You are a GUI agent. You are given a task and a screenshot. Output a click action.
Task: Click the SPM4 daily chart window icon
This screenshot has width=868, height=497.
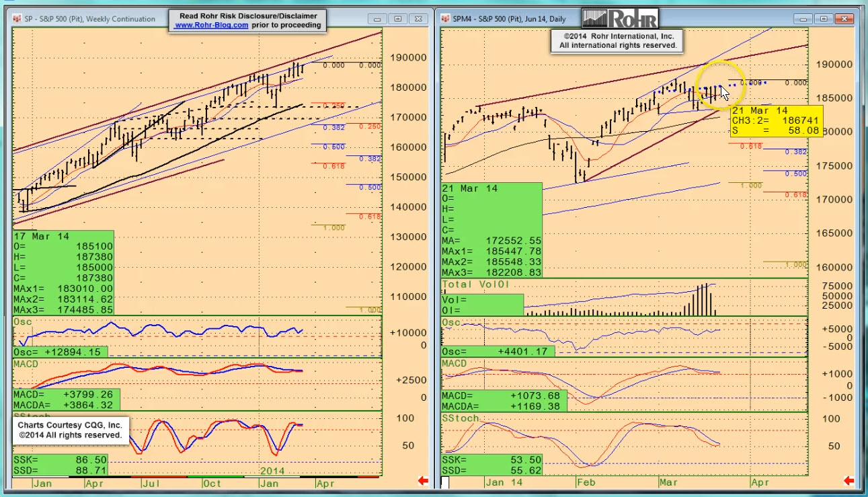click(444, 19)
